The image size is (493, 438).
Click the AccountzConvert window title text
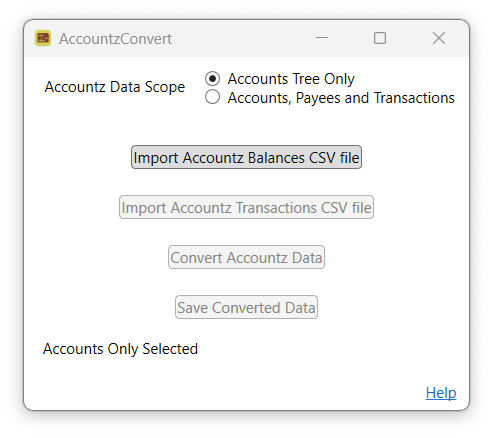(115, 39)
